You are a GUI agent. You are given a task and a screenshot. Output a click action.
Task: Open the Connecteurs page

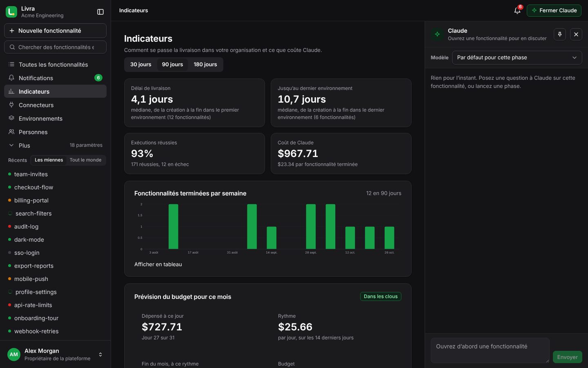[x=55, y=105]
